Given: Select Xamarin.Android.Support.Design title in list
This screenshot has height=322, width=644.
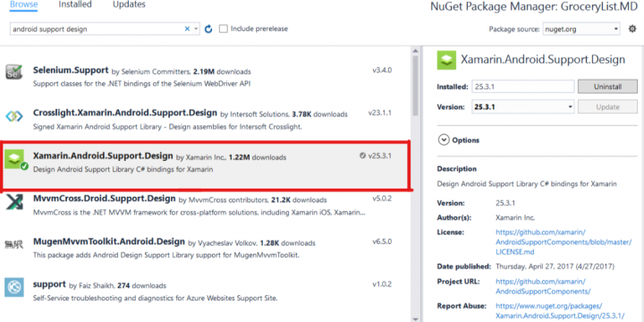Looking at the screenshot, I should 103,156.
